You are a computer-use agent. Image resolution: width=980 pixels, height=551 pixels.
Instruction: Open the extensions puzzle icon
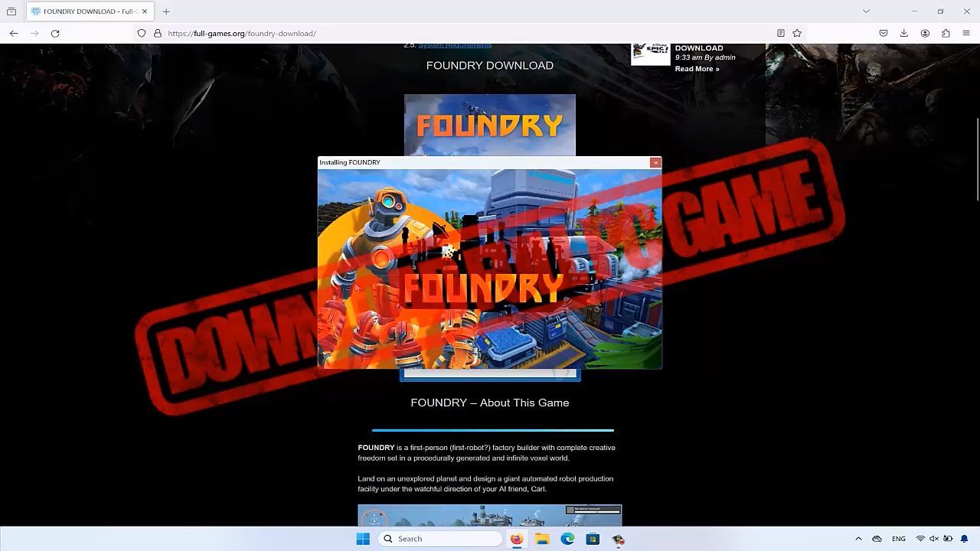pos(946,34)
